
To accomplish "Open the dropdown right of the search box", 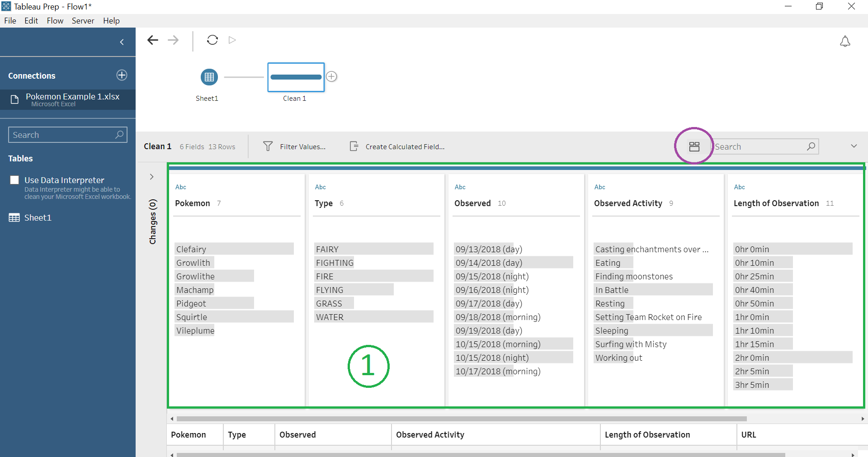I will (854, 146).
